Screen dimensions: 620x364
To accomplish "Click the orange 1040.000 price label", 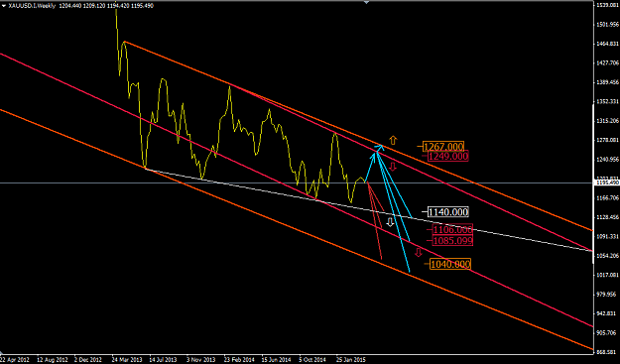I will click(450, 264).
